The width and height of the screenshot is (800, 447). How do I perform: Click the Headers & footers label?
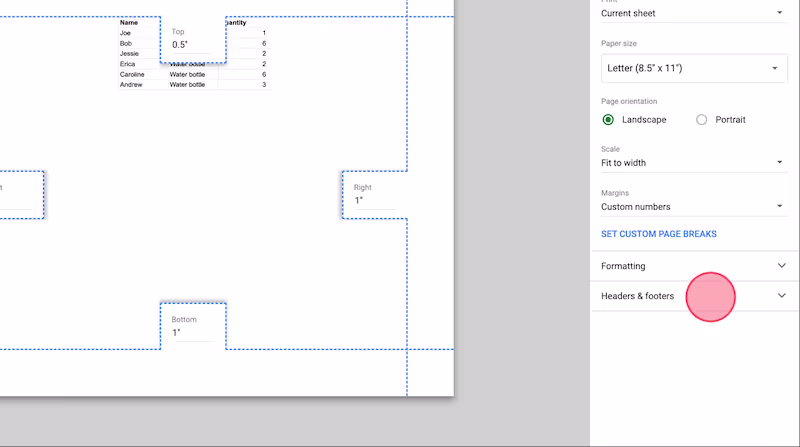point(637,296)
